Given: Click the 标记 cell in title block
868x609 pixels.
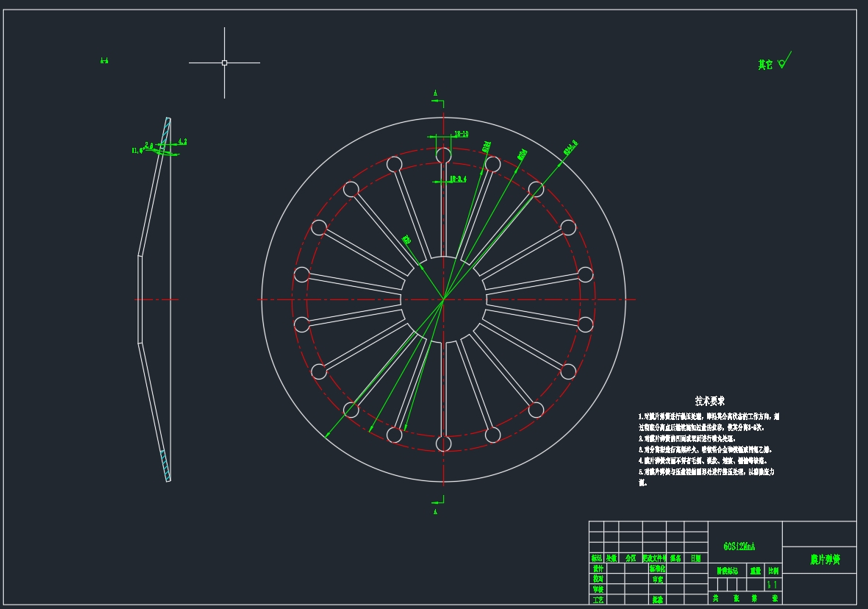Looking at the screenshot, I should (x=596, y=558).
